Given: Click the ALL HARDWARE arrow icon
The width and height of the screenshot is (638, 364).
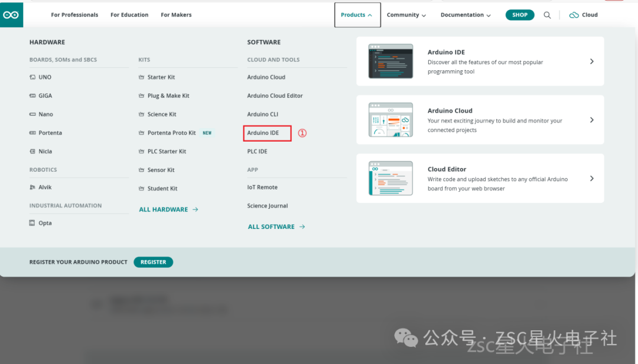Looking at the screenshot, I should click(x=196, y=209).
